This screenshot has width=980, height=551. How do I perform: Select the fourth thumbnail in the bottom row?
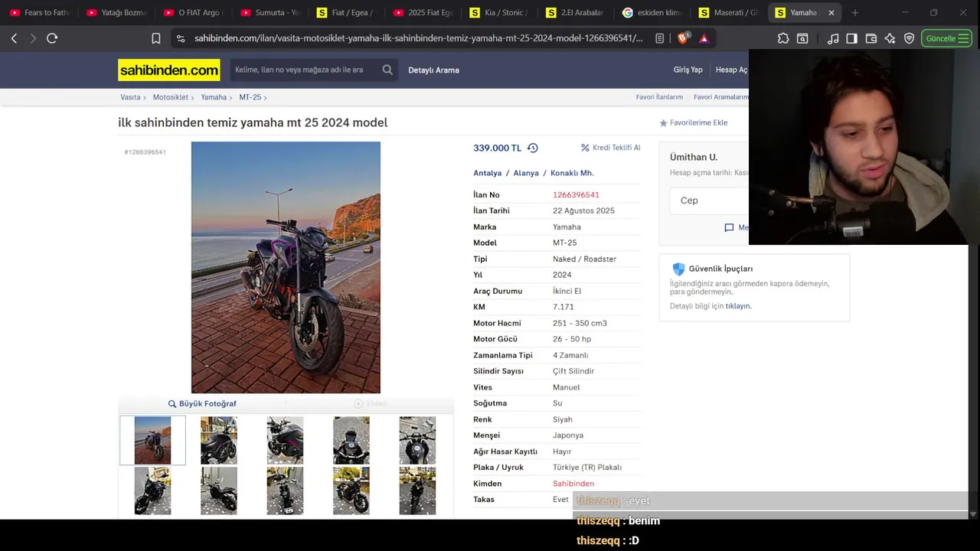(351, 491)
